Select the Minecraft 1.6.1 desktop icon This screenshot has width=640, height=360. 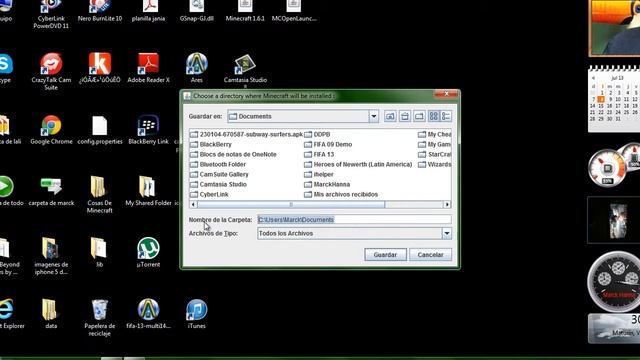click(245, 11)
